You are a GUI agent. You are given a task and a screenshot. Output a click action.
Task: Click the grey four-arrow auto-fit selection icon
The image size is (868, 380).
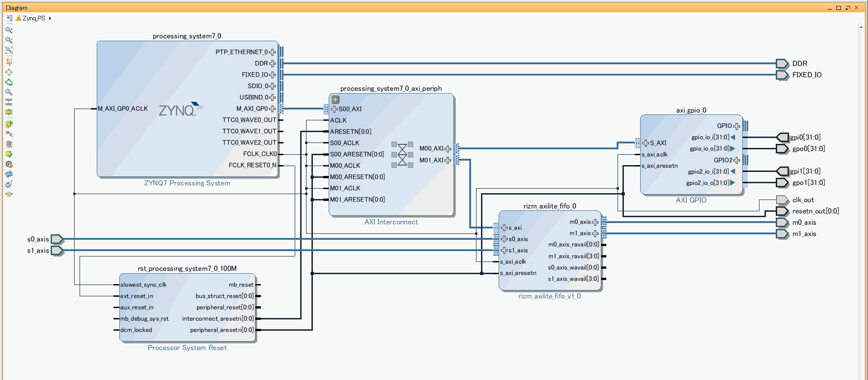coord(9,72)
